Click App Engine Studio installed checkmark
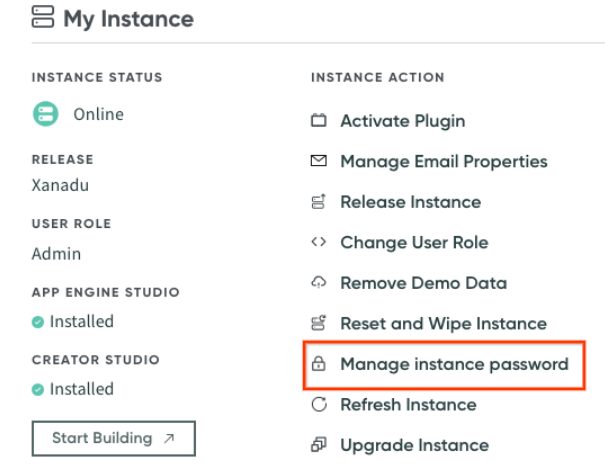This screenshot has width=605, height=472. pyautogui.click(x=38, y=322)
